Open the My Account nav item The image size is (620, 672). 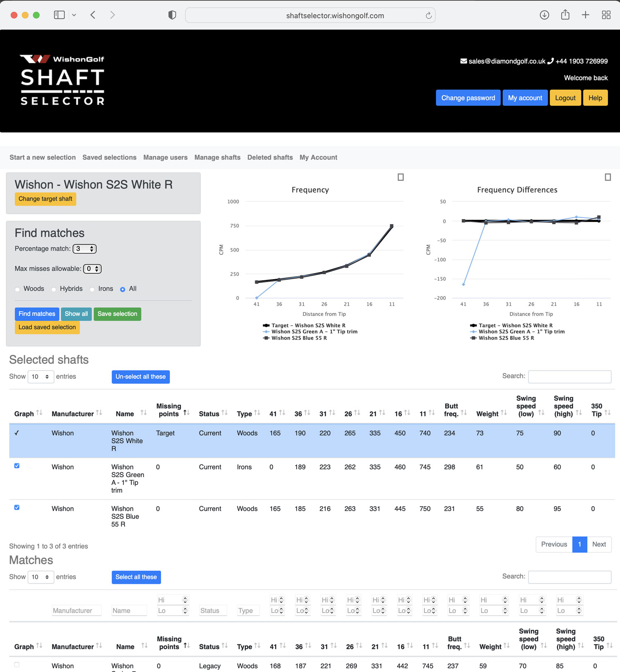pyautogui.click(x=318, y=158)
